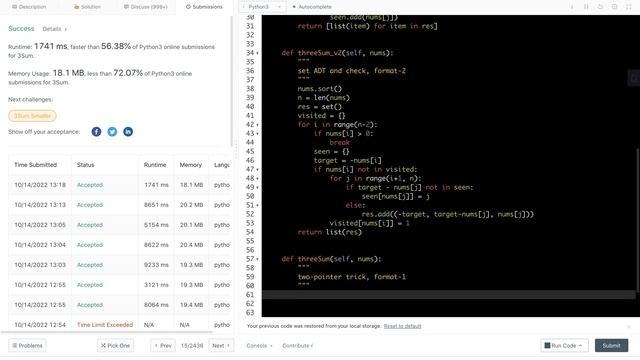
Task: Click the code braces icon in editor toolbar
Action: pyautogui.click(x=586, y=7)
